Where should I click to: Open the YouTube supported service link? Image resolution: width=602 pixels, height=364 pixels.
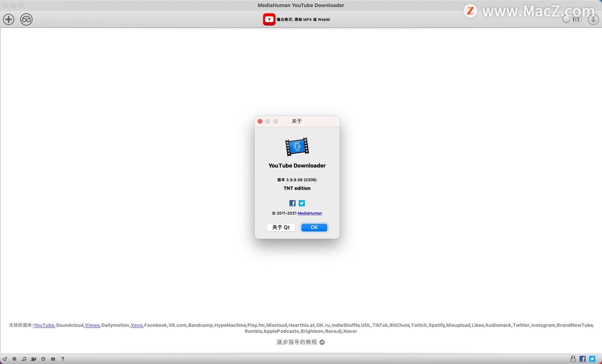pyautogui.click(x=44, y=325)
